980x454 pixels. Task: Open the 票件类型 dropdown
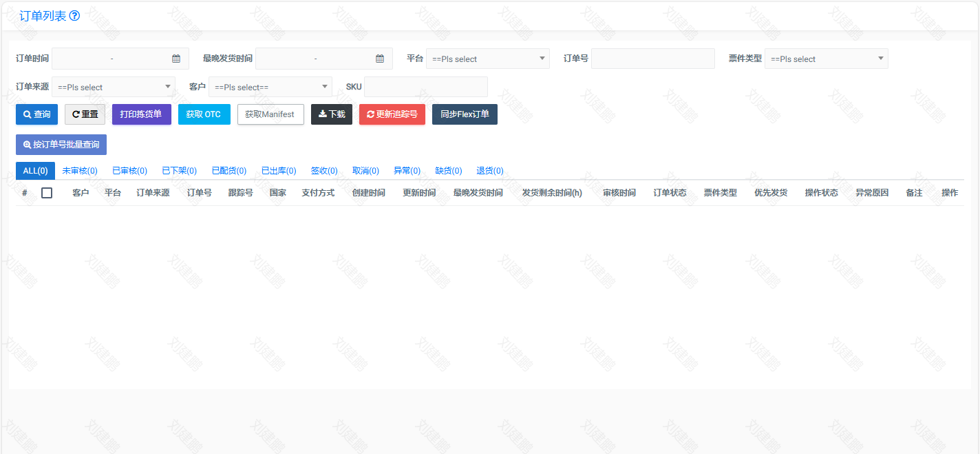(x=826, y=59)
